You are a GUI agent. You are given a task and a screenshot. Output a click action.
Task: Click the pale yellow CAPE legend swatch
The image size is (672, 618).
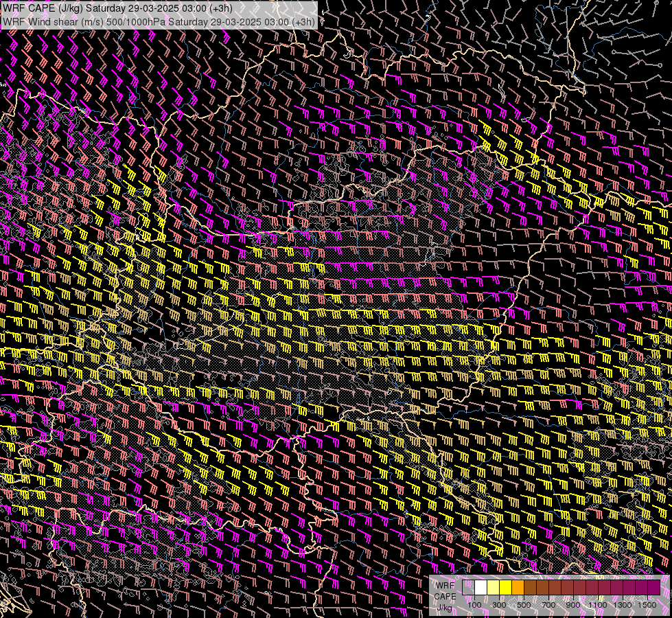pyautogui.click(x=494, y=587)
